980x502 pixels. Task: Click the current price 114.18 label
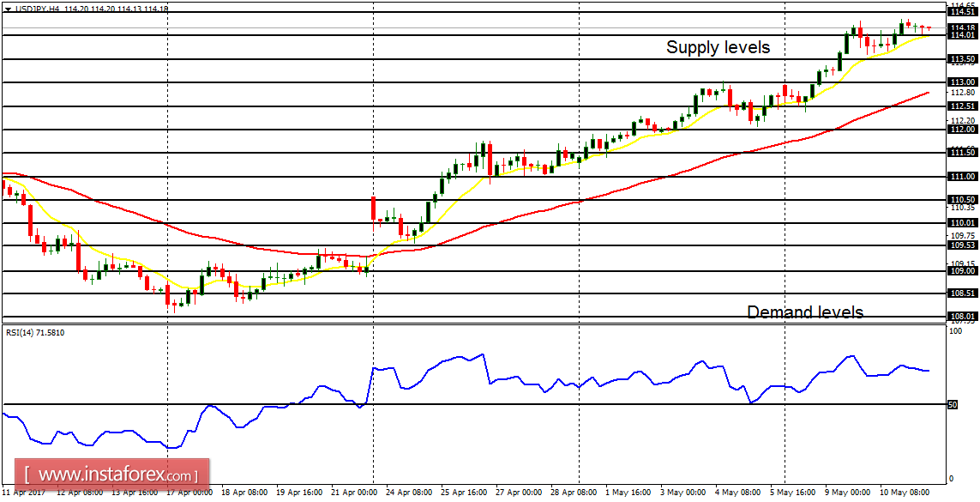point(963,28)
